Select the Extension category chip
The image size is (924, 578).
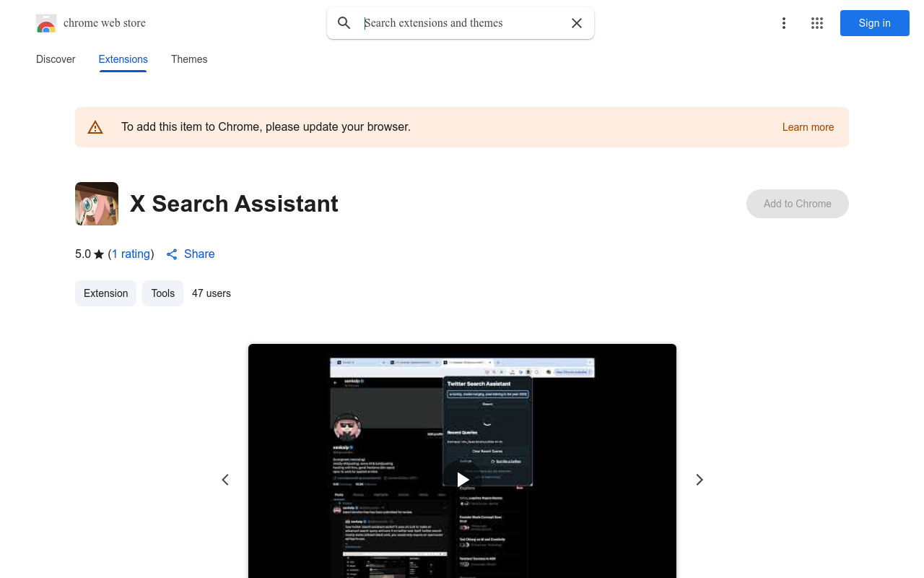point(105,293)
